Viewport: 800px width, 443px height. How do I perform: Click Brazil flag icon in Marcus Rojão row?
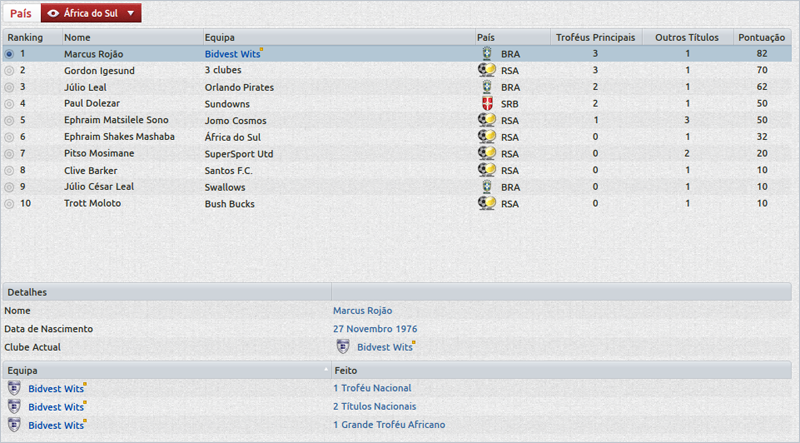(x=487, y=54)
